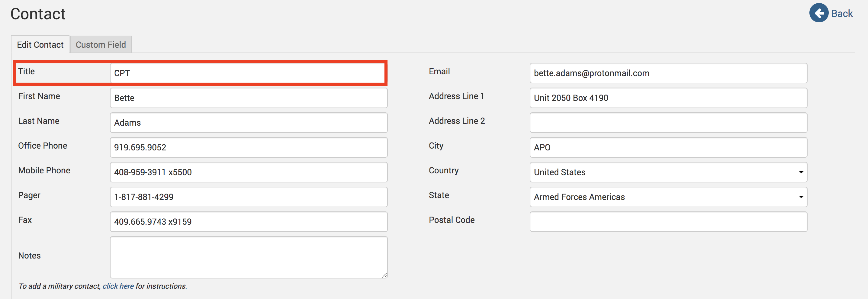The image size is (868, 299).
Task: Click the Back link text
Action: pyautogui.click(x=842, y=14)
